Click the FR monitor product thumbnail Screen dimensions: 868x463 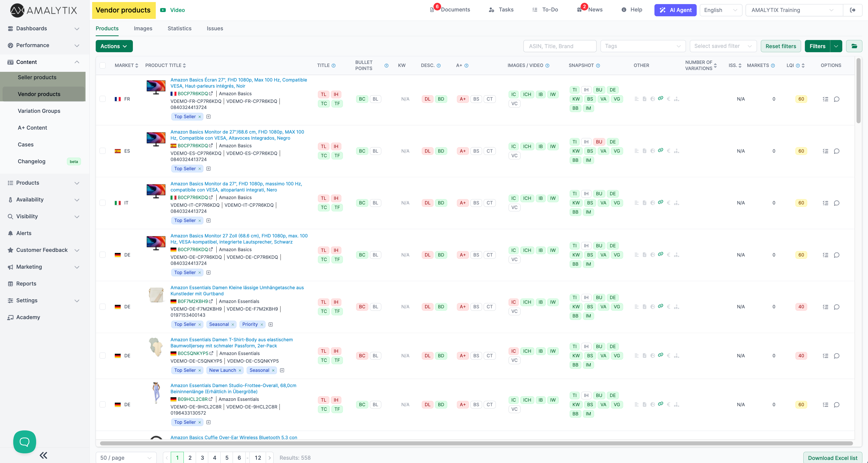[156, 87]
